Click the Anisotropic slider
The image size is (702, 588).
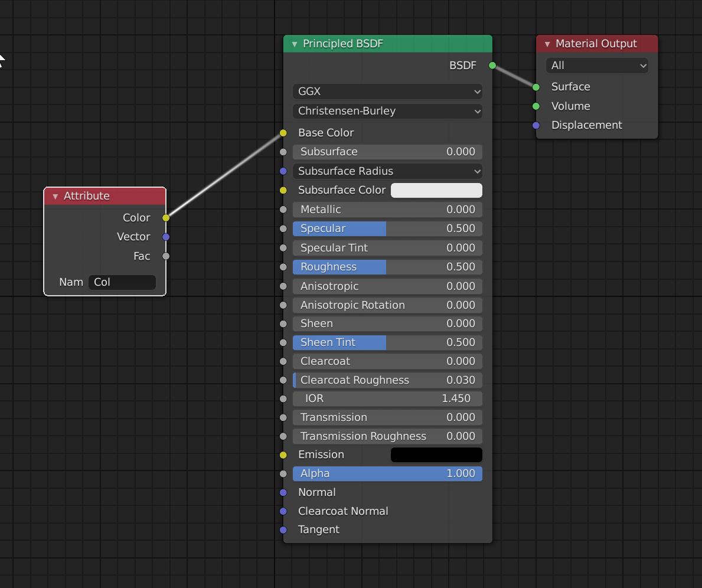point(387,286)
